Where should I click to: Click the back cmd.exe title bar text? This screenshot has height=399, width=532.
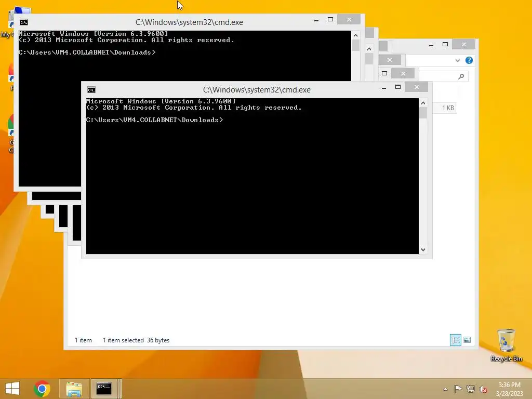[x=189, y=22]
